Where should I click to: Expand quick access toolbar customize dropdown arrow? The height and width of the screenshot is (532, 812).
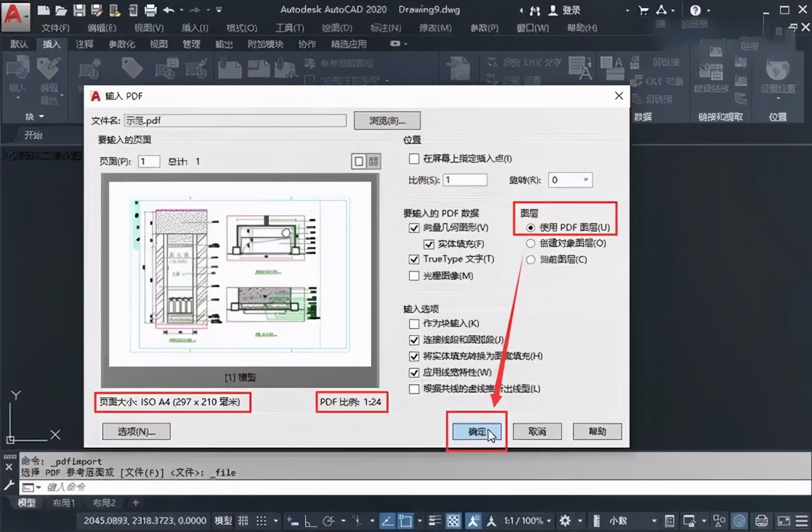pos(219,10)
